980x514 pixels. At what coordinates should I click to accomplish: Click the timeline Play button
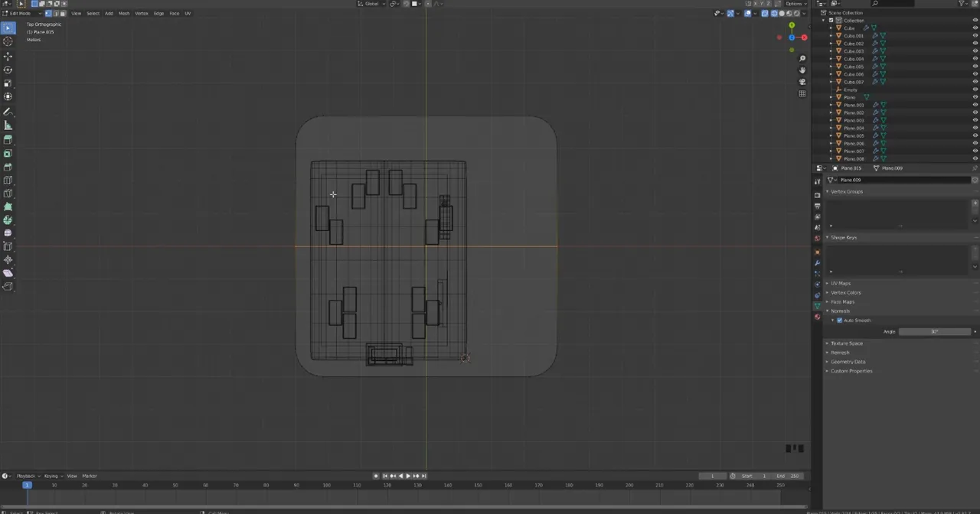pos(408,476)
